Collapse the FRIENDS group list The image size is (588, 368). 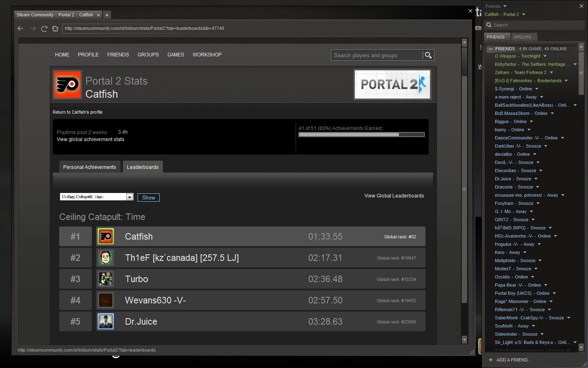coord(491,49)
